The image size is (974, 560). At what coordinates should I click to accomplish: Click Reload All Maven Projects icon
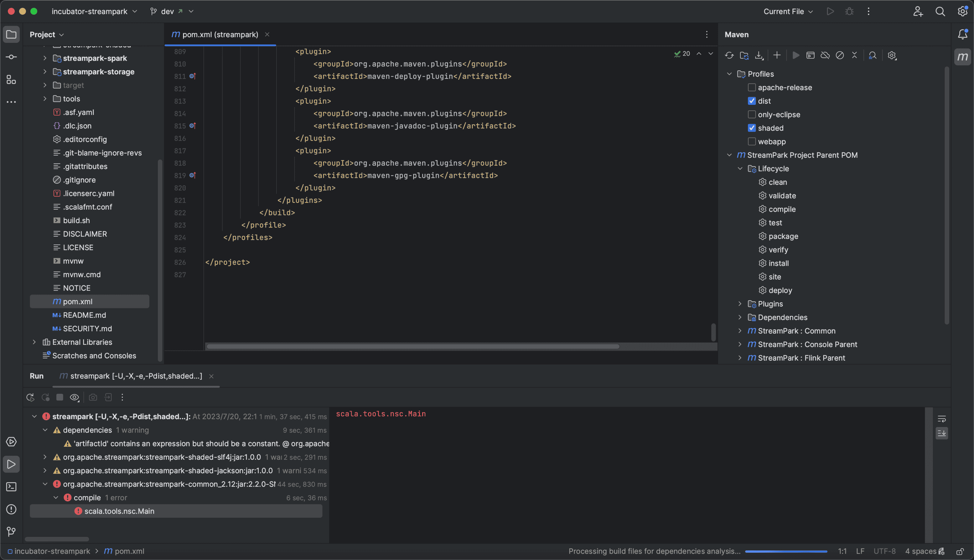click(729, 55)
